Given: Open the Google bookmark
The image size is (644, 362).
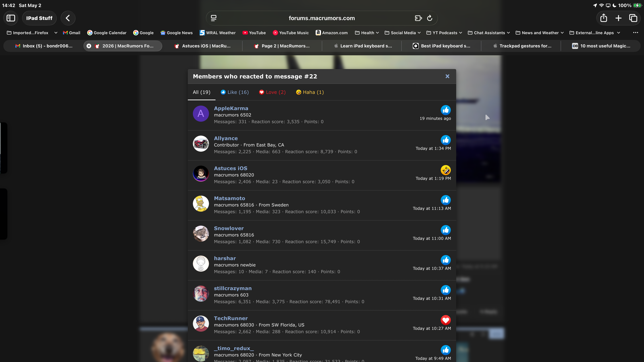Looking at the screenshot, I should tap(143, 33).
